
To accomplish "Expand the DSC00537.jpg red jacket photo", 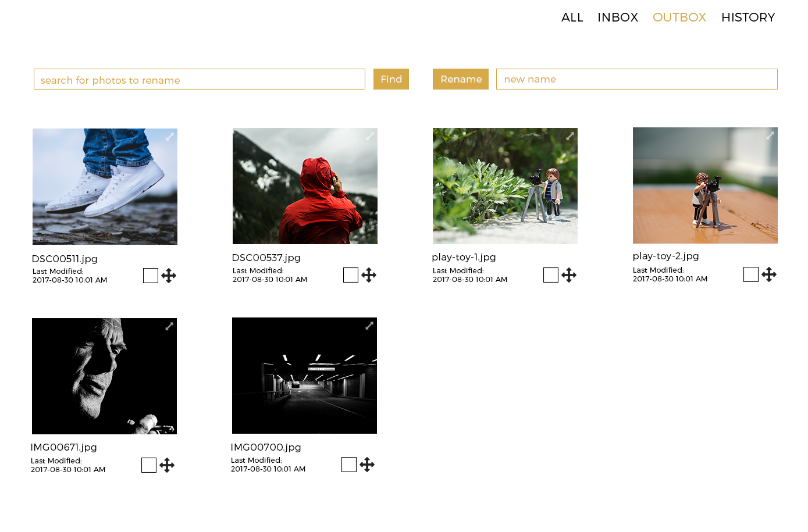I will tap(370, 135).
